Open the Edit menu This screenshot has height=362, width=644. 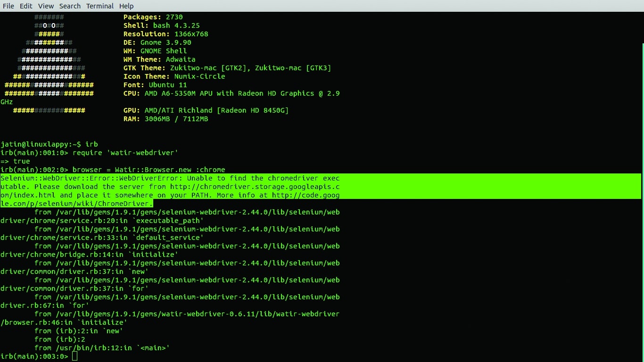coord(26,6)
